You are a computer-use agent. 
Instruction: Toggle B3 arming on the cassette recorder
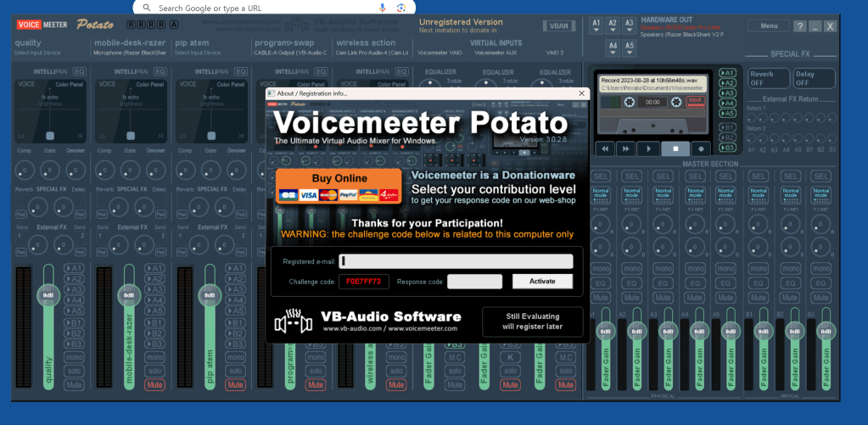click(x=727, y=148)
